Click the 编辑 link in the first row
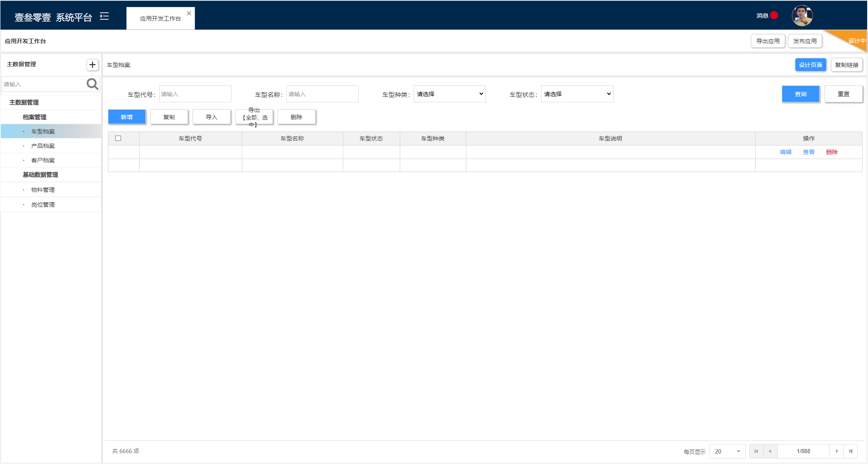The width and height of the screenshot is (868, 465). coord(786,152)
